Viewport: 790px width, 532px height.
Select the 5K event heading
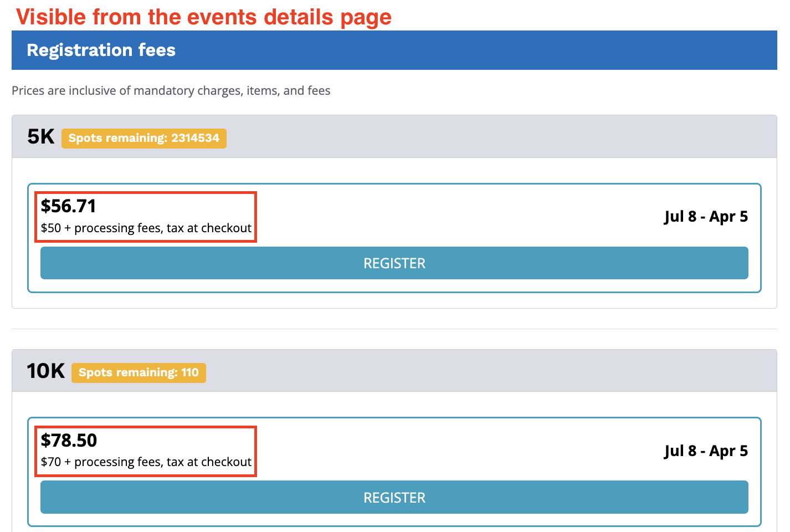41,137
